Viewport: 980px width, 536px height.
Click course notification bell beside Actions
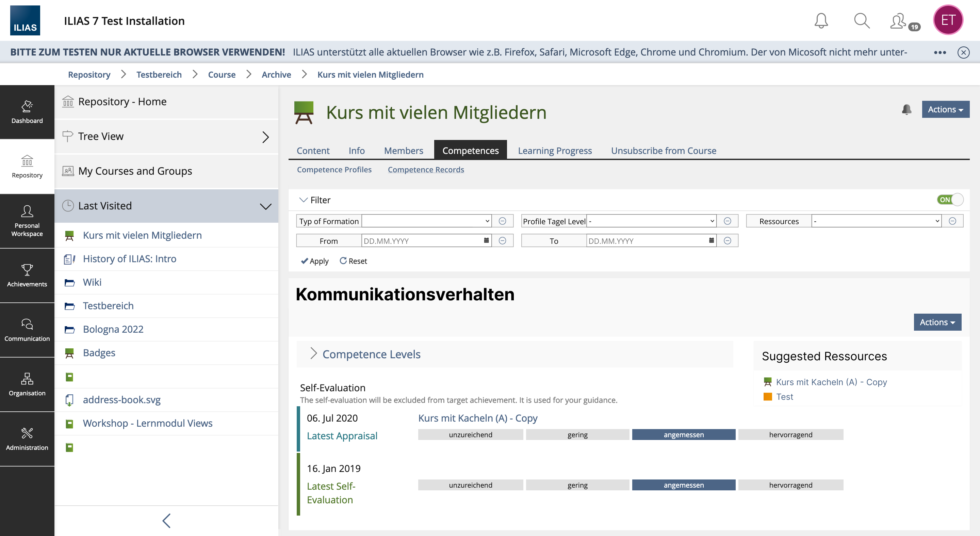906,110
